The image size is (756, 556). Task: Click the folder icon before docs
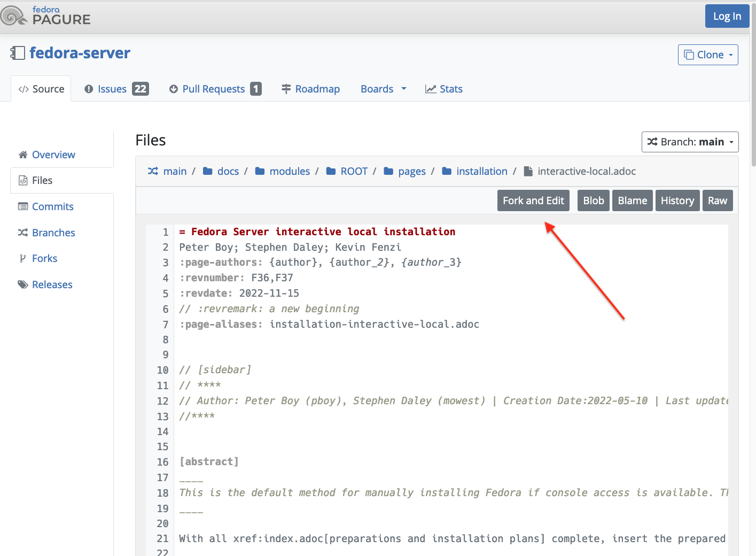click(208, 171)
